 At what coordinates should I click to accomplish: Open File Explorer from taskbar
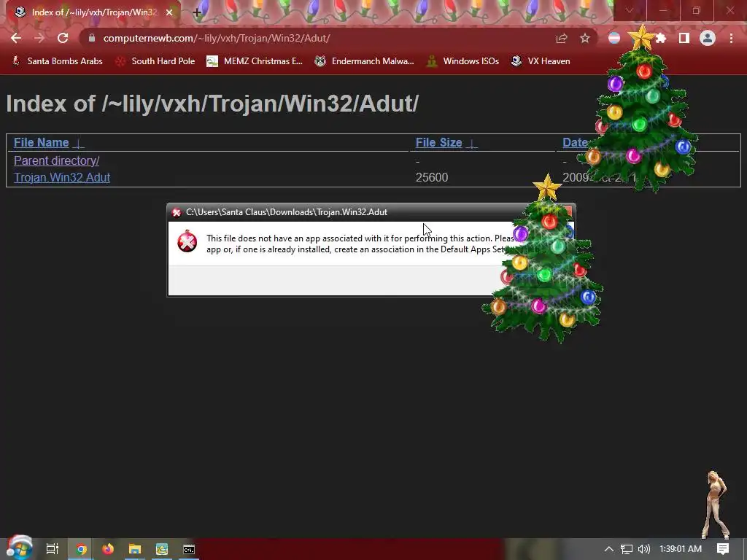(x=135, y=549)
